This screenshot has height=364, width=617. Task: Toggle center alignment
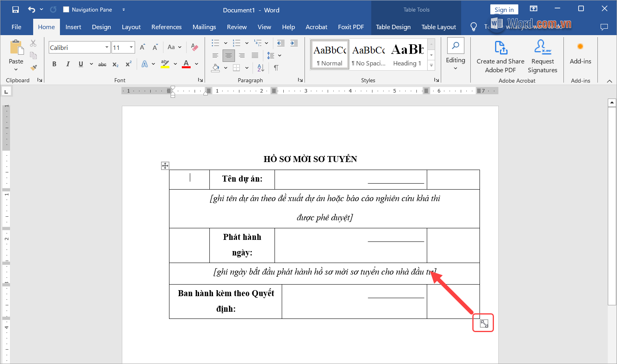pyautogui.click(x=229, y=55)
